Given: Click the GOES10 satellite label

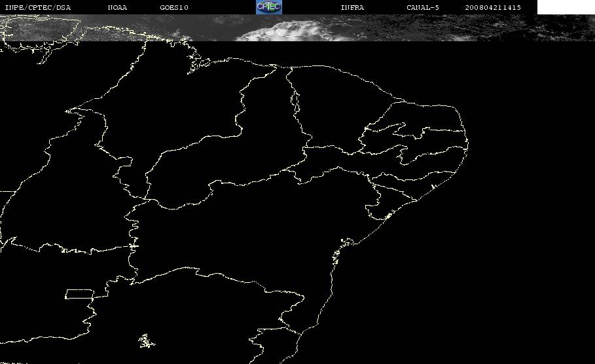Looking at the screenshot, I should pos(174,8).
